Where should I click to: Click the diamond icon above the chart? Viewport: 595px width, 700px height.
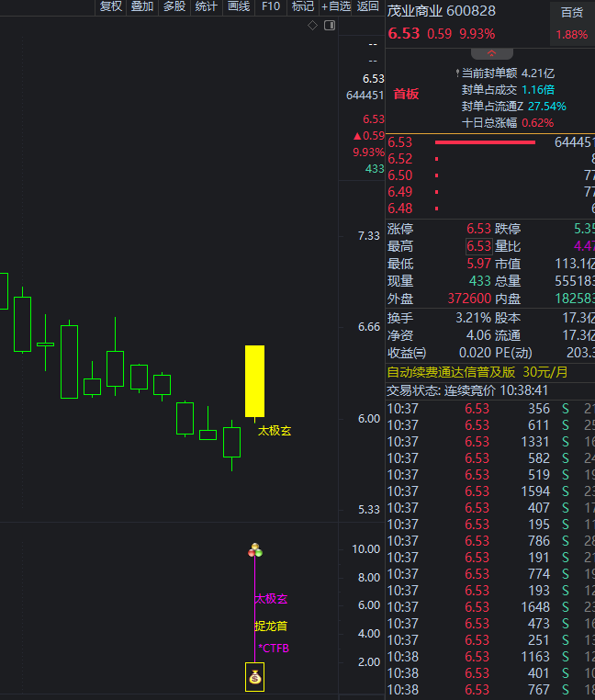[312, 26]
